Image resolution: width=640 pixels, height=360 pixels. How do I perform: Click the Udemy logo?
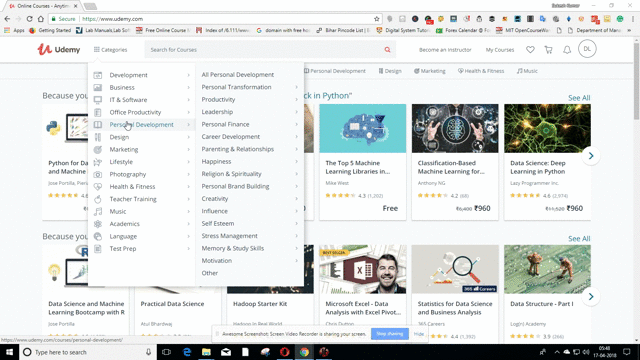(x=59, y=49)
